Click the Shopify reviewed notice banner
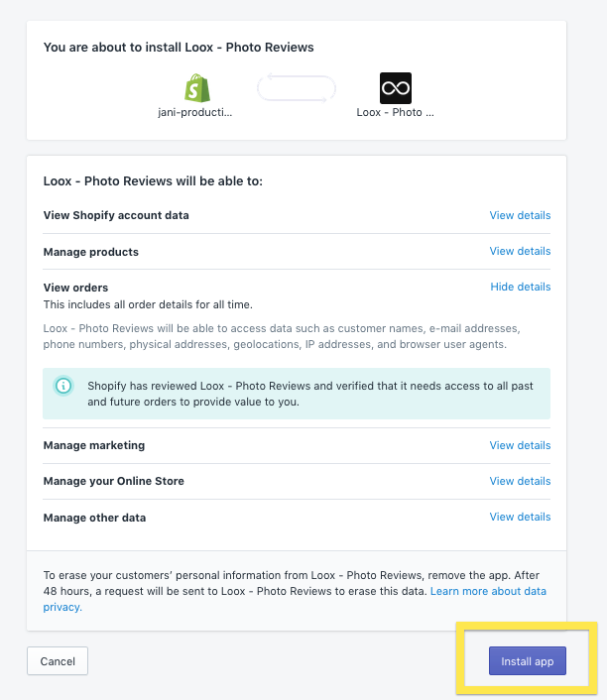Viewport: 607px width, 700px height. point(297,394)
